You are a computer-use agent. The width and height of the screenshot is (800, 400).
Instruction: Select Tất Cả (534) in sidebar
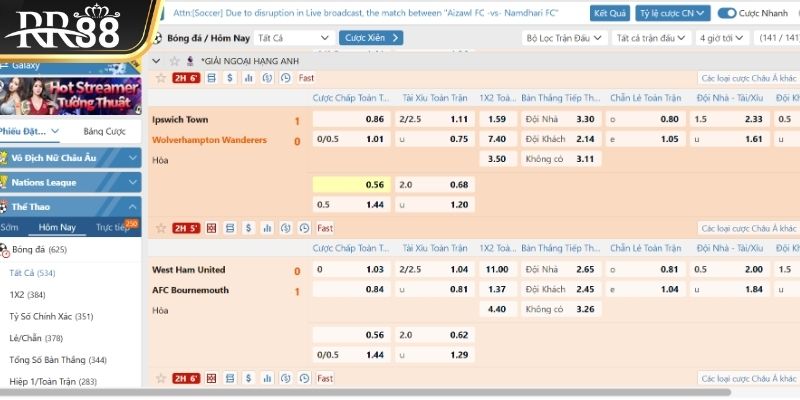32,273
